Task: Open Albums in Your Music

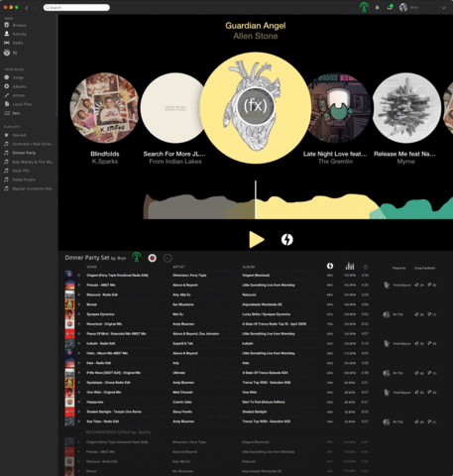Action: tap(19, 86)
